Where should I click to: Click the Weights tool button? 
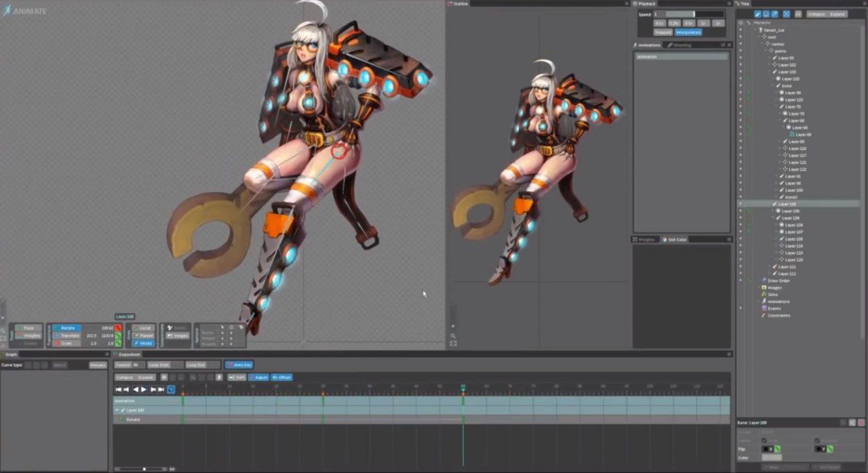coord(28,335)
